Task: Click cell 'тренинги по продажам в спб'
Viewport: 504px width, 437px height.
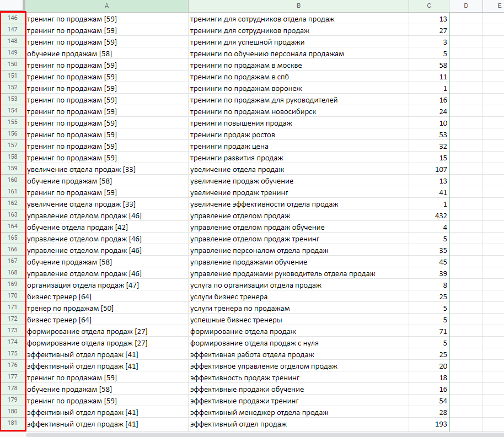Action: click(x=298, y=77)
